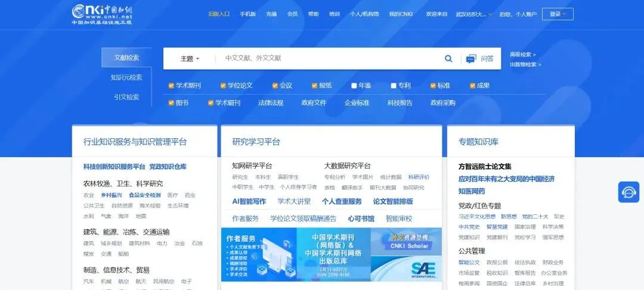This screenshot has height=290, width=644.
Task: Uncheck the 报纸 checkbox
Action: pyautogui.click(x=315, y=86)
